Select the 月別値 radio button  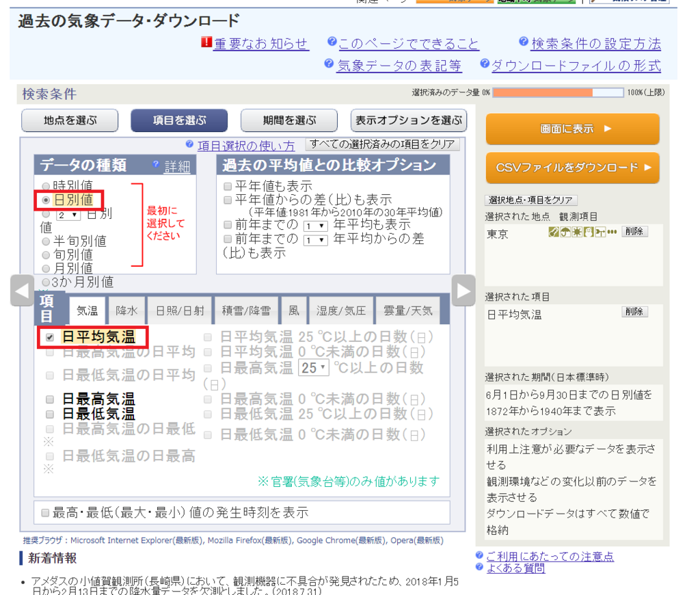46,269
